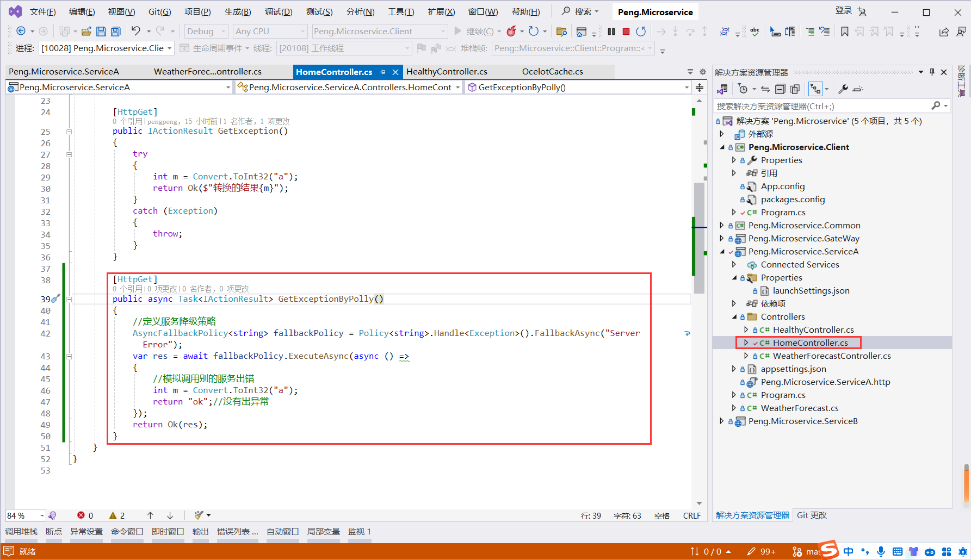
Task: Undo the last edit
Action: 136,31
